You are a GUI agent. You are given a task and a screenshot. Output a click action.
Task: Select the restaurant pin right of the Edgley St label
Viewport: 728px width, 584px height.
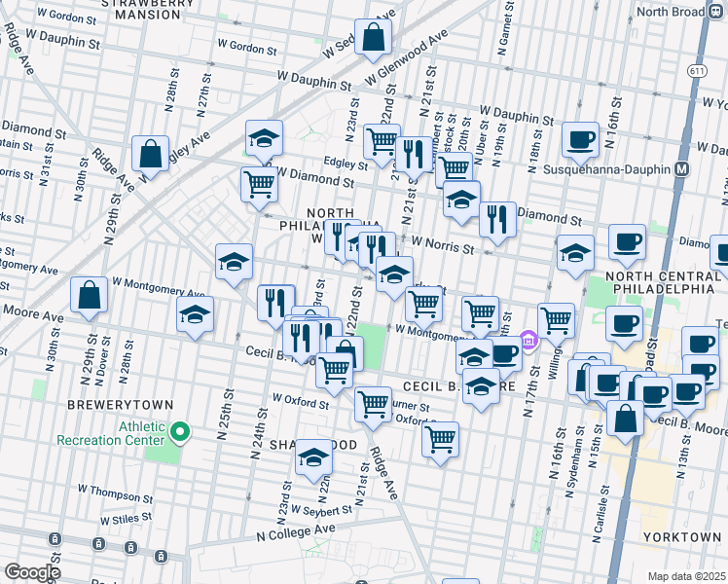(415, 157)
